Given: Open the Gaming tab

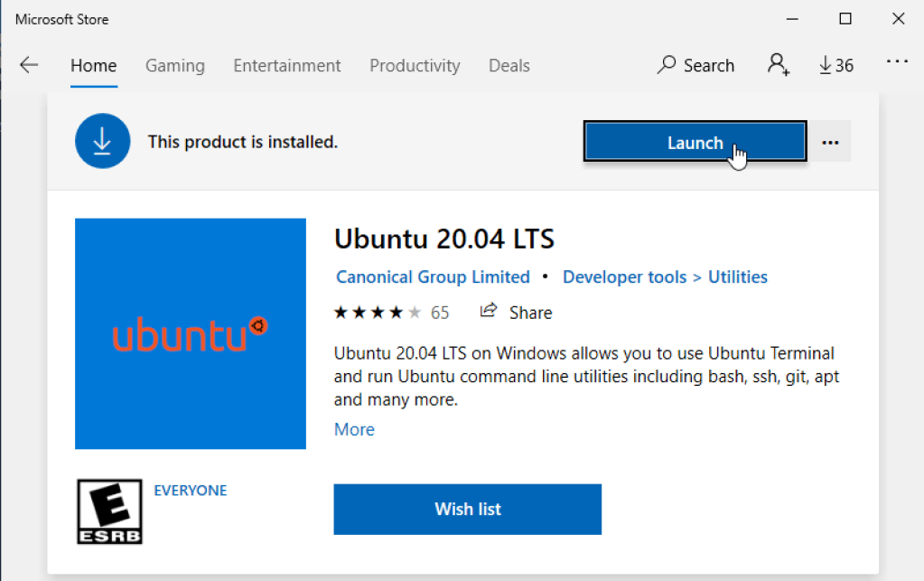Looking at the screenshot, I should 175,66.
